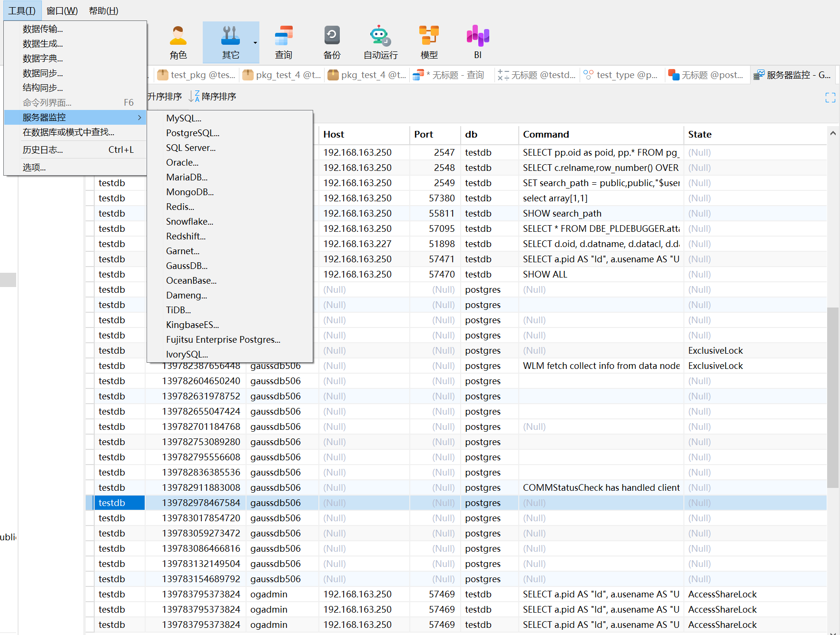Screen dimensions: 840x635
Task: Open 历史日志... menu entry
Action: coord(43,150)
